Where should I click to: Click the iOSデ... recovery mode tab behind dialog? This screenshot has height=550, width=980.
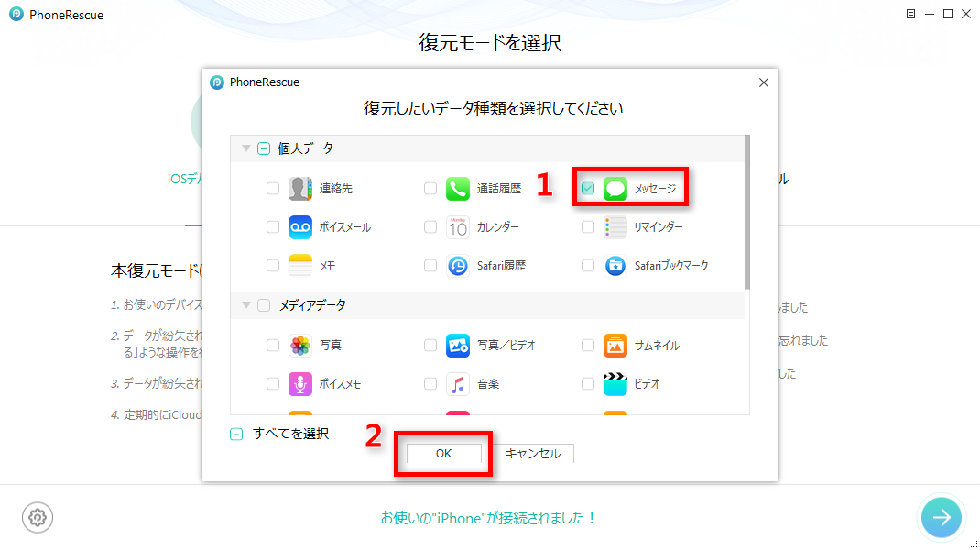pyautogui.click(x=184, y=179)
